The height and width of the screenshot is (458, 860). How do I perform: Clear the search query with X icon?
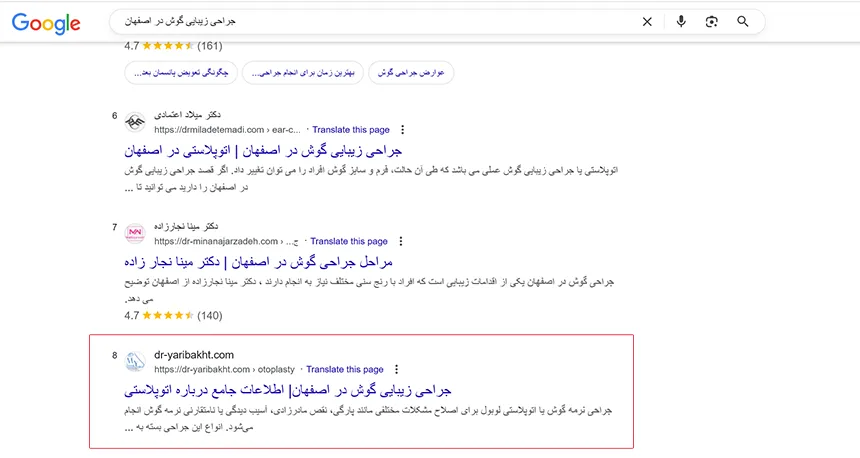point(647,21)
